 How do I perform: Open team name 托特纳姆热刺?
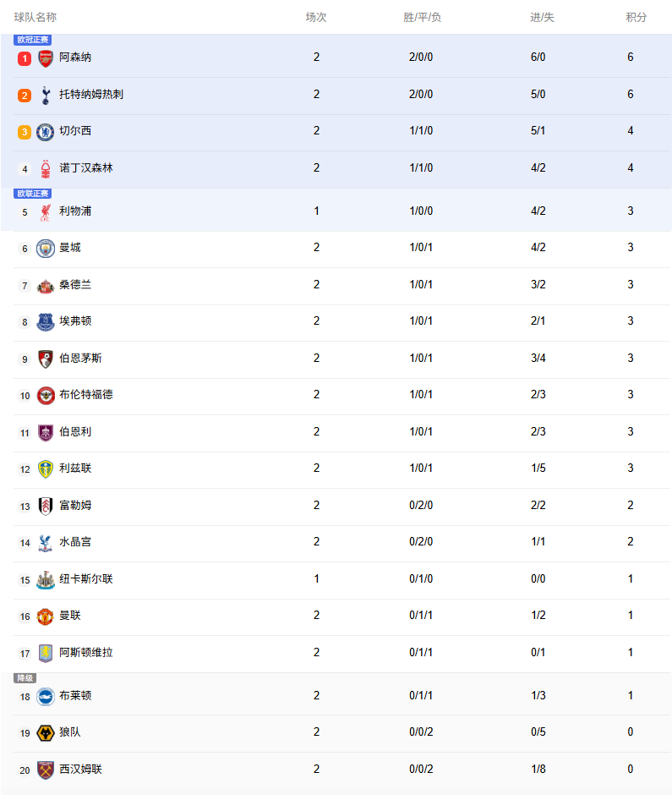coord(91,95)
